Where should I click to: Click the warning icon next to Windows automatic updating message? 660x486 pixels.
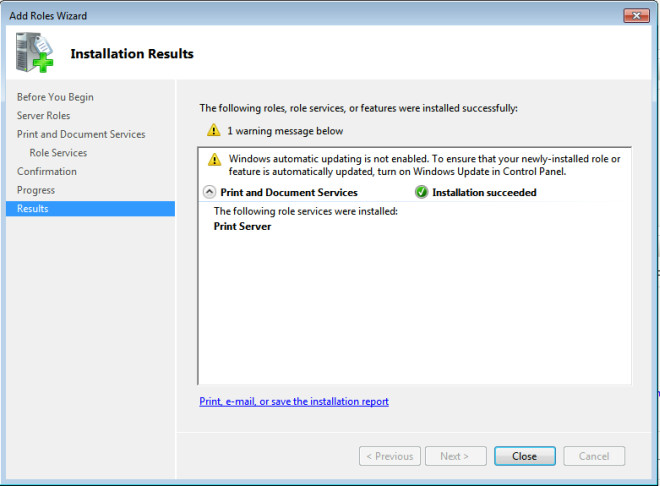click(x=215, y=159)
